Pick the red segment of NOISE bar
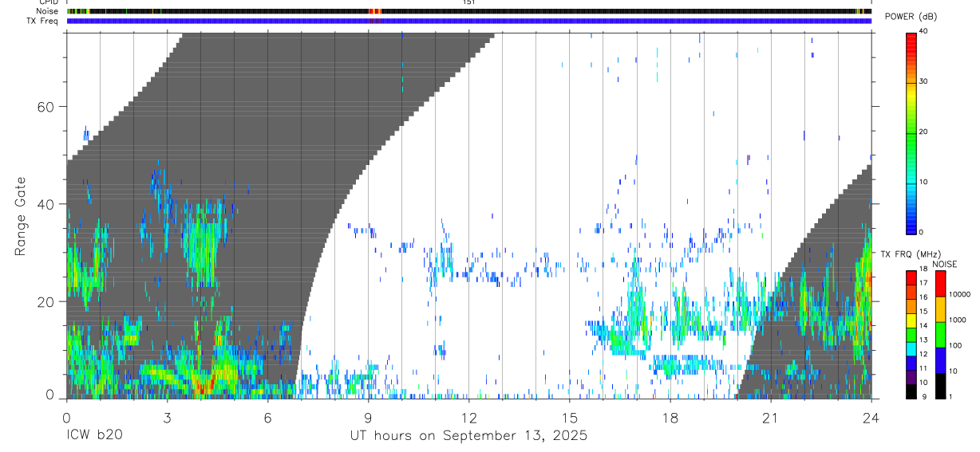 pos(940,284)
